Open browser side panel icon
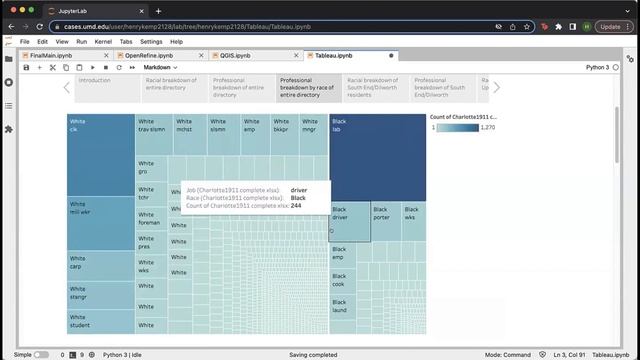 (573, 27)
